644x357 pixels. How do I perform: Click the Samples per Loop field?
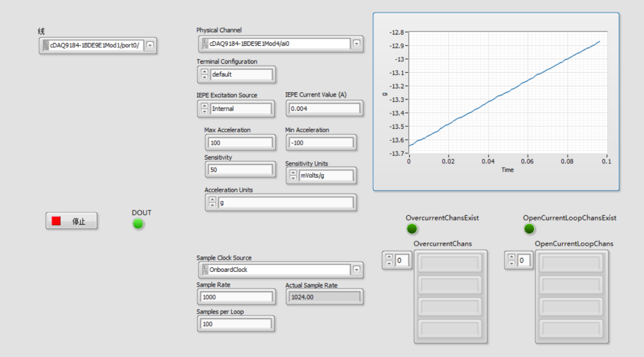[x=236, y=324]
